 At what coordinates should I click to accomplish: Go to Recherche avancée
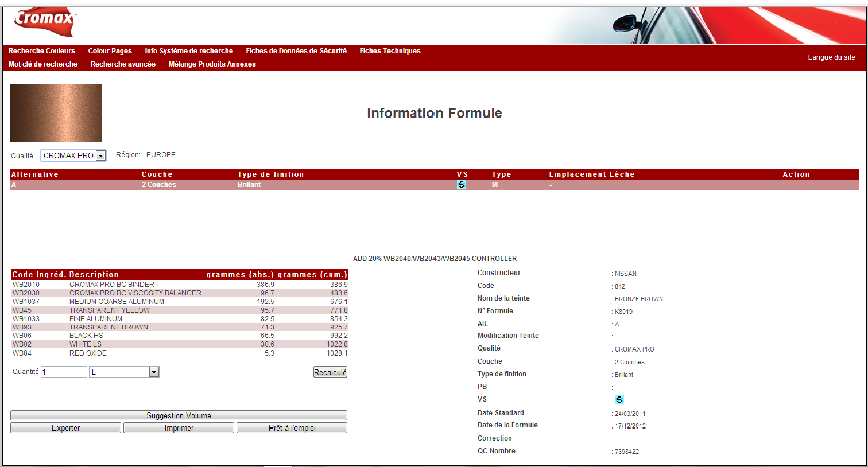point(123,64)
